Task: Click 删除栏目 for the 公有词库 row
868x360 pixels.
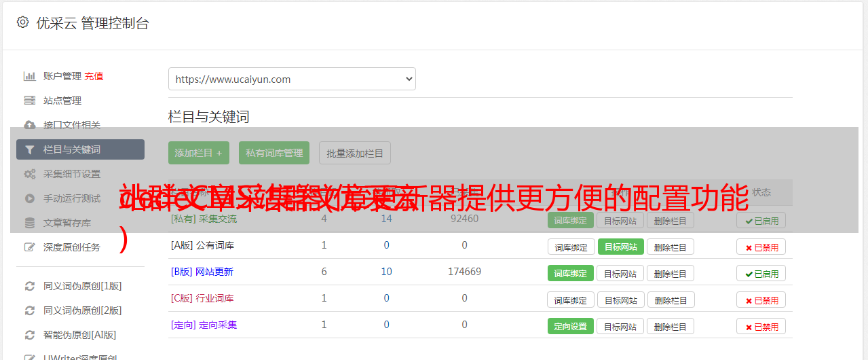Action: [671, 247]
